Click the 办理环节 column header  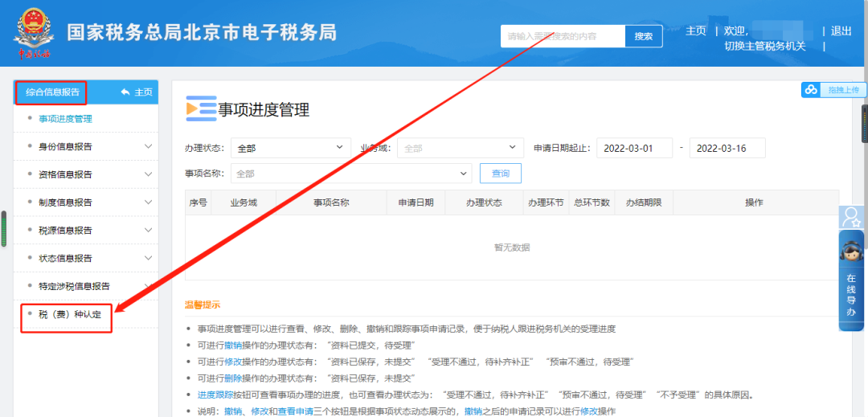[x=546, y=202]
